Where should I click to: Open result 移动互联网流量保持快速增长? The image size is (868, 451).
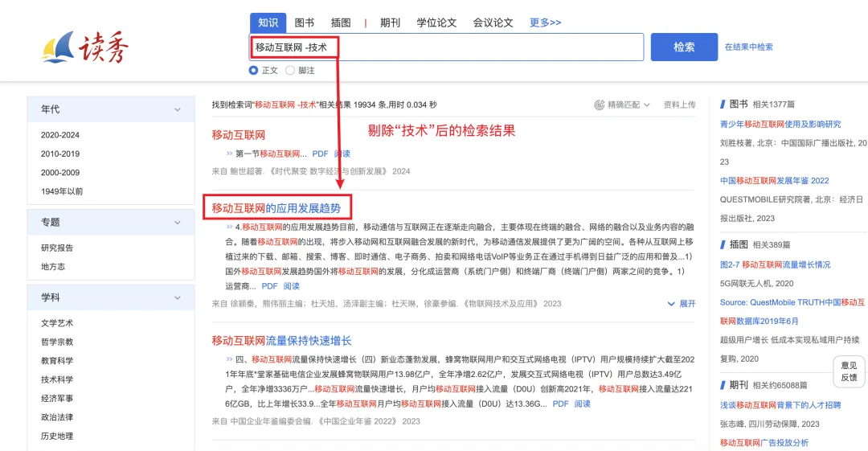(281, 341)
